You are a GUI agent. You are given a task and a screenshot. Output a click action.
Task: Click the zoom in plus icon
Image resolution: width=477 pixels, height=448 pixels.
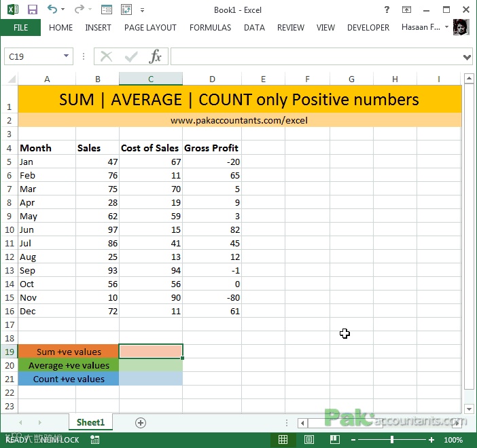(432, 440)
